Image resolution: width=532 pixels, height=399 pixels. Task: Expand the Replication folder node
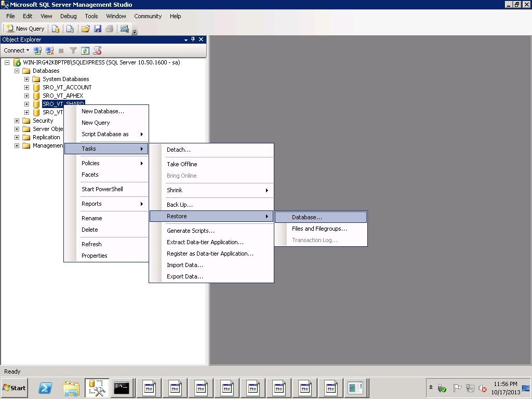(x=17, y=137)
